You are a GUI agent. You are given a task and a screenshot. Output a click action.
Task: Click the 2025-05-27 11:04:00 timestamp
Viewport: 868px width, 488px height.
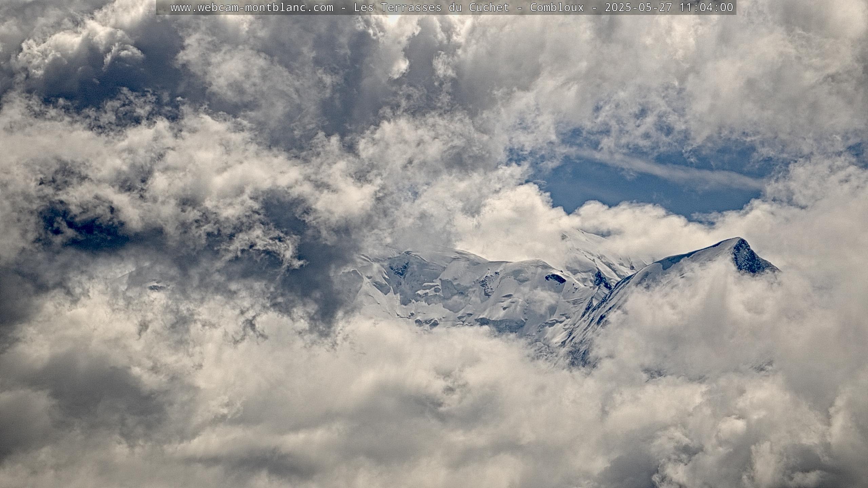pos(669,7)
